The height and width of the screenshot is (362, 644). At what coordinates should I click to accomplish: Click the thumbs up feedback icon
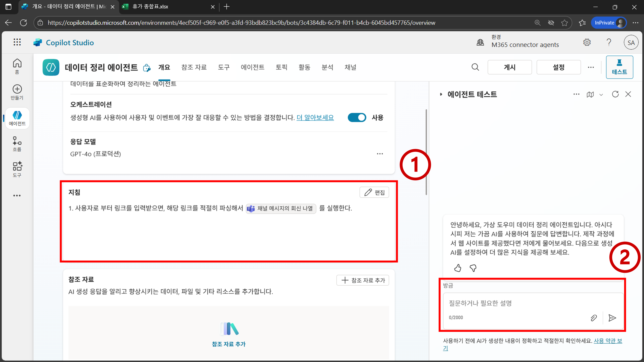coord(458,268)
